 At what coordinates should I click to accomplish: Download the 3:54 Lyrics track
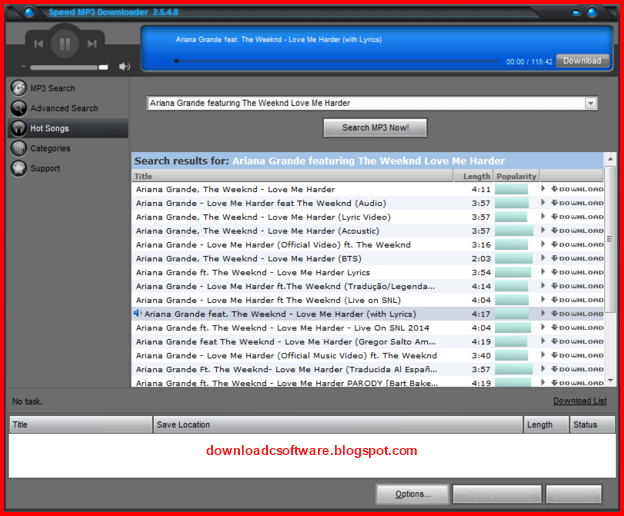[x=577, y=272]
